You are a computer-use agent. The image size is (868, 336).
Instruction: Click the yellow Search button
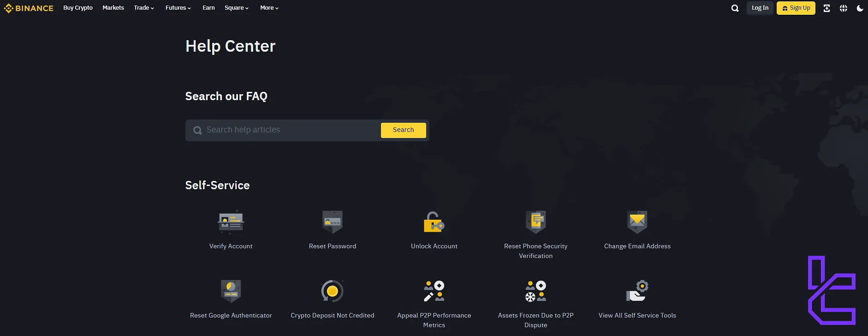point(404,130)
